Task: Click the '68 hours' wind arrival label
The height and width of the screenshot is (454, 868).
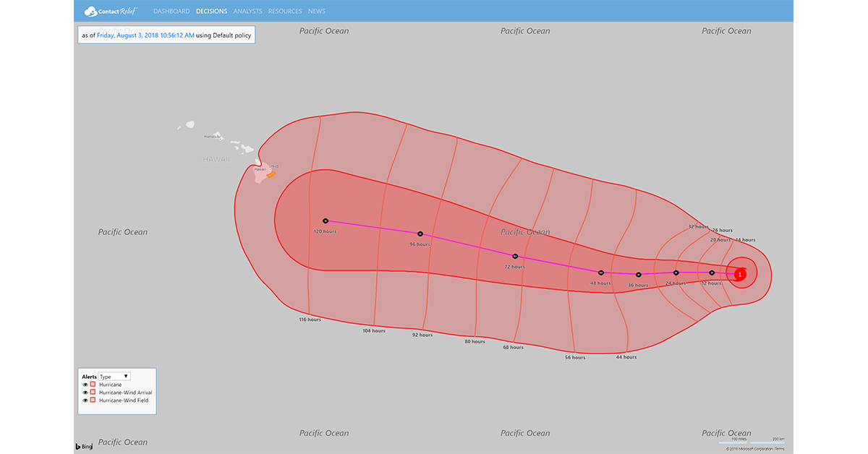Action: [513, 348]
